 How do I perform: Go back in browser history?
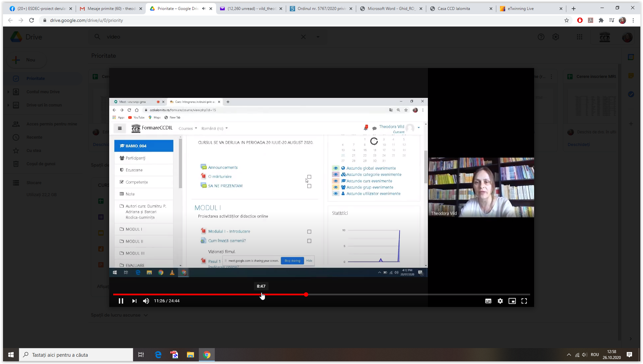pyautogui.click(x=10, y=20)
